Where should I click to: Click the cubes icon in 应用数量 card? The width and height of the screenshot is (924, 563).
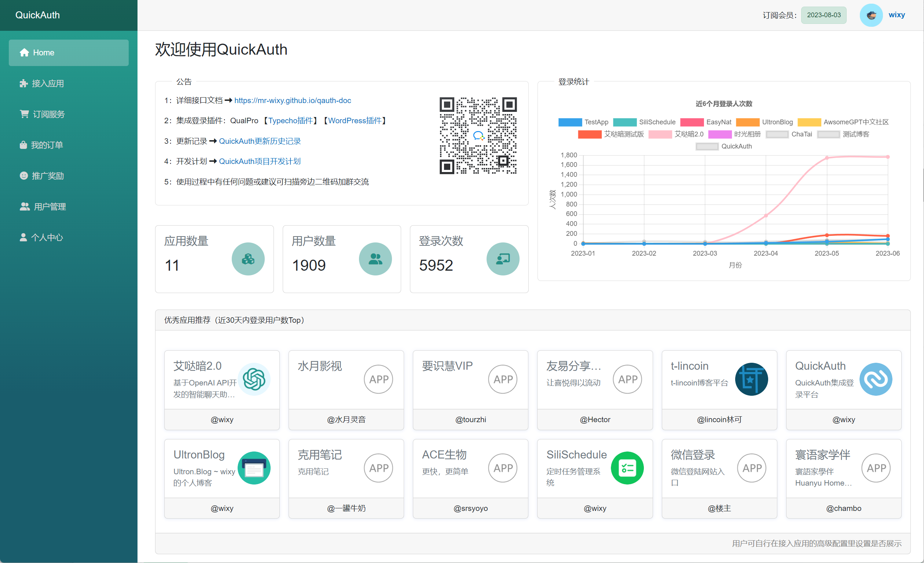point(248,259)
